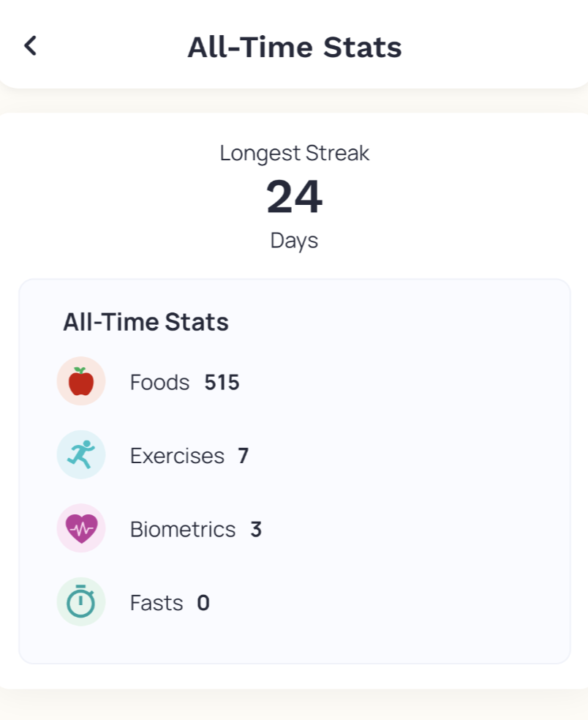This screenshot has width=588, height=720.
Task: Select the Foods label
Action: coord(159,382)
